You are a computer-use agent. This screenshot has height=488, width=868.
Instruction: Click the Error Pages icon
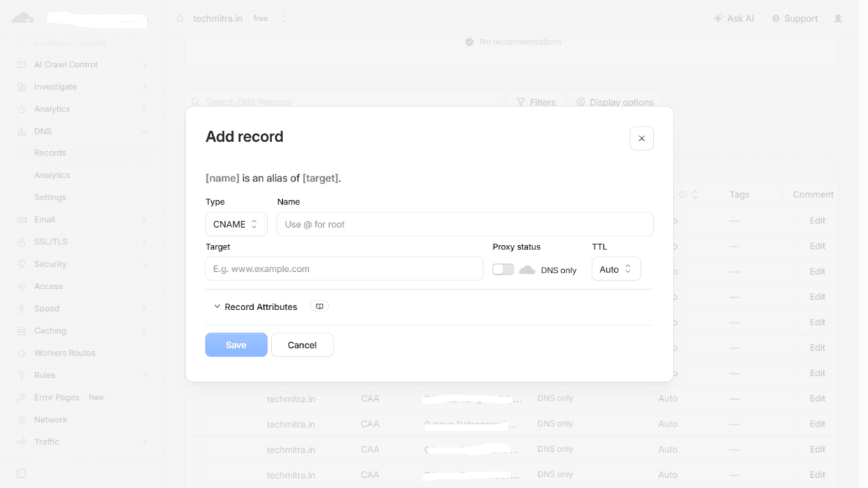21,398
